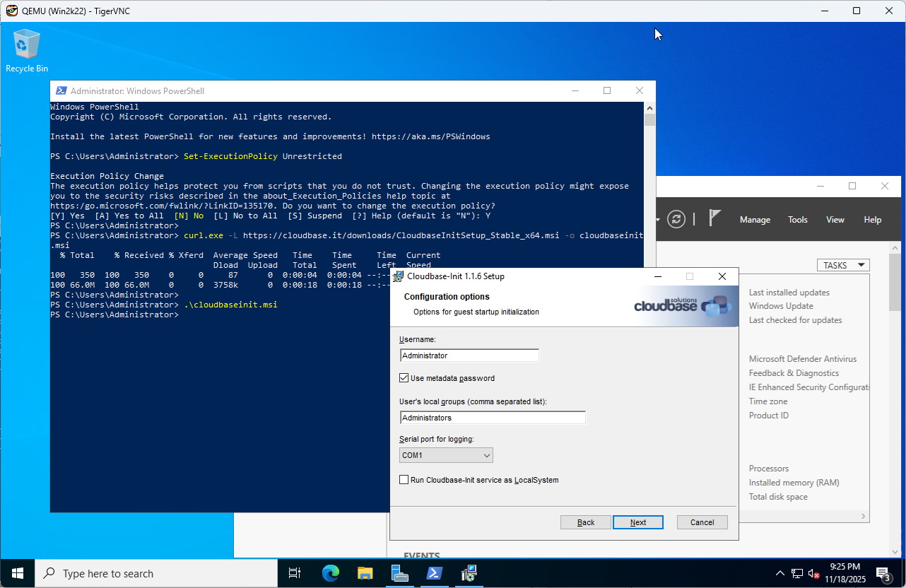This screenshot has width=906, height=588.
Task: Open the Recycle Bin desktop icon
Action: [x=27, y=51]
